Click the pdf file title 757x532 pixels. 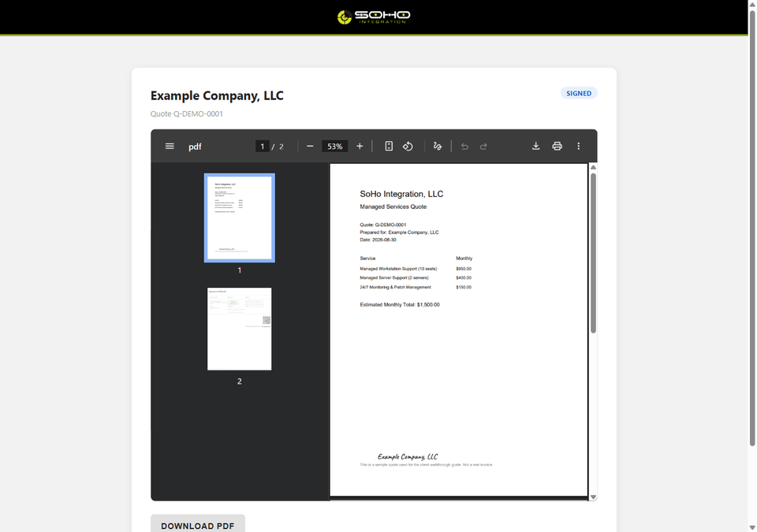[195, 147]
